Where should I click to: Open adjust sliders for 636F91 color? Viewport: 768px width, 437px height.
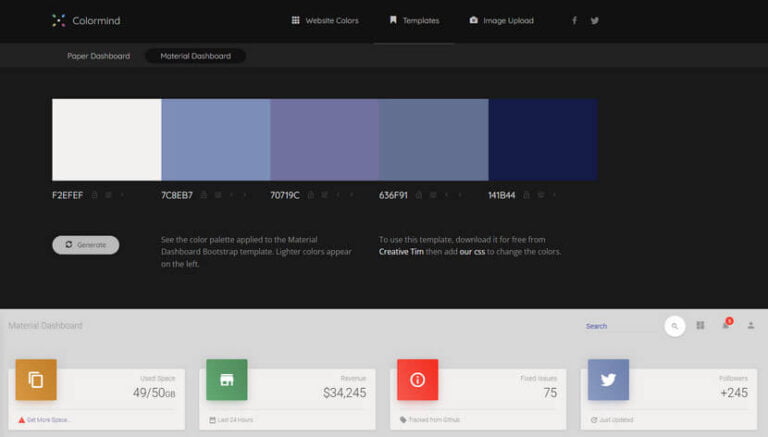tap(433, 195)
